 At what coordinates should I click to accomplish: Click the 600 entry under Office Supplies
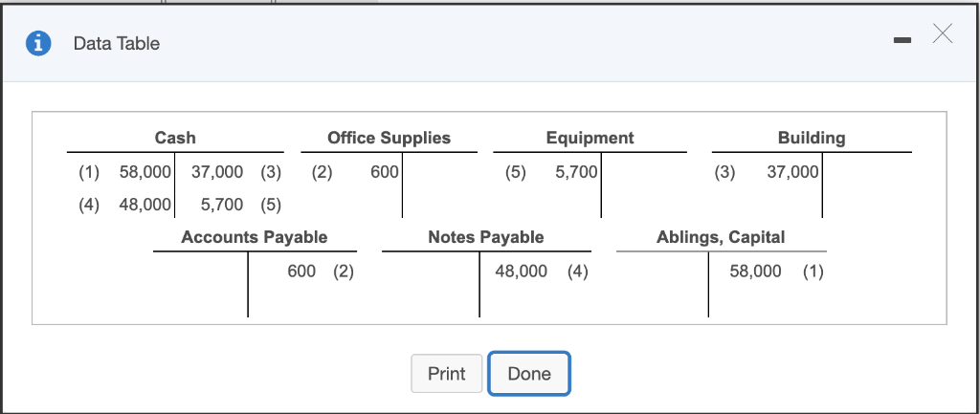385,172
